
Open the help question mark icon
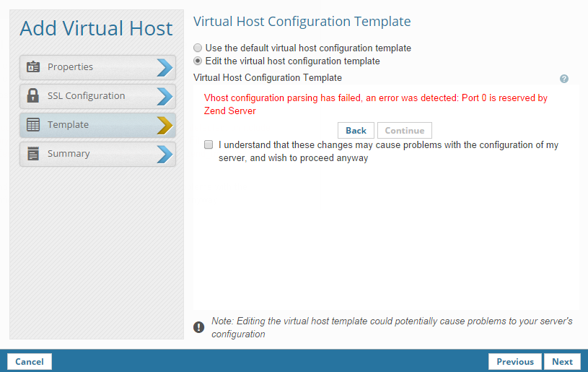tap(563, 79)
